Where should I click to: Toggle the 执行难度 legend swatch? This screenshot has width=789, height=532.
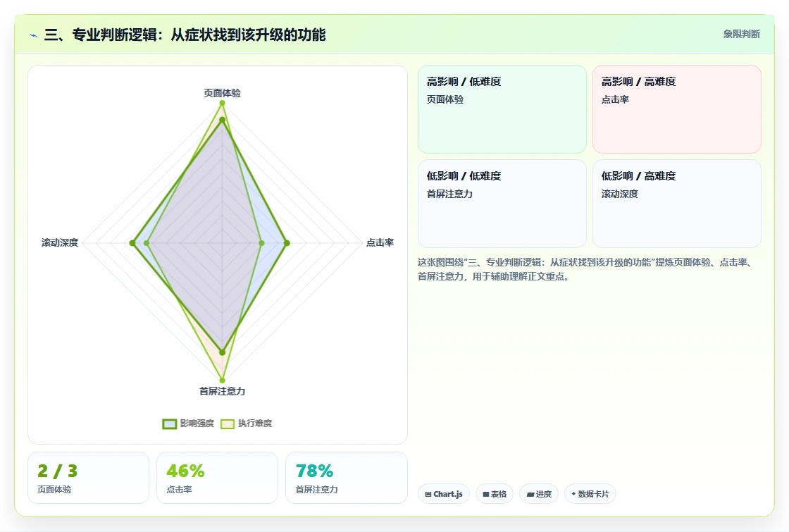pyautogui.click(x=228, y=423)
